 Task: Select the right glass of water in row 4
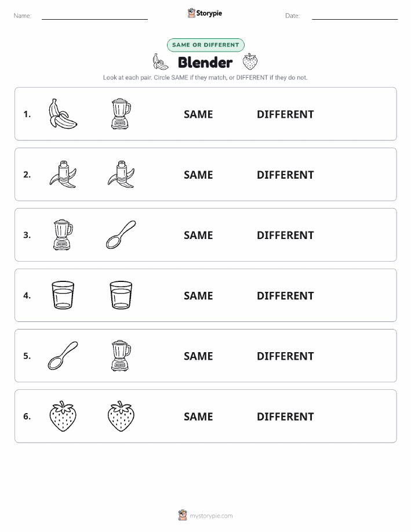121,295
